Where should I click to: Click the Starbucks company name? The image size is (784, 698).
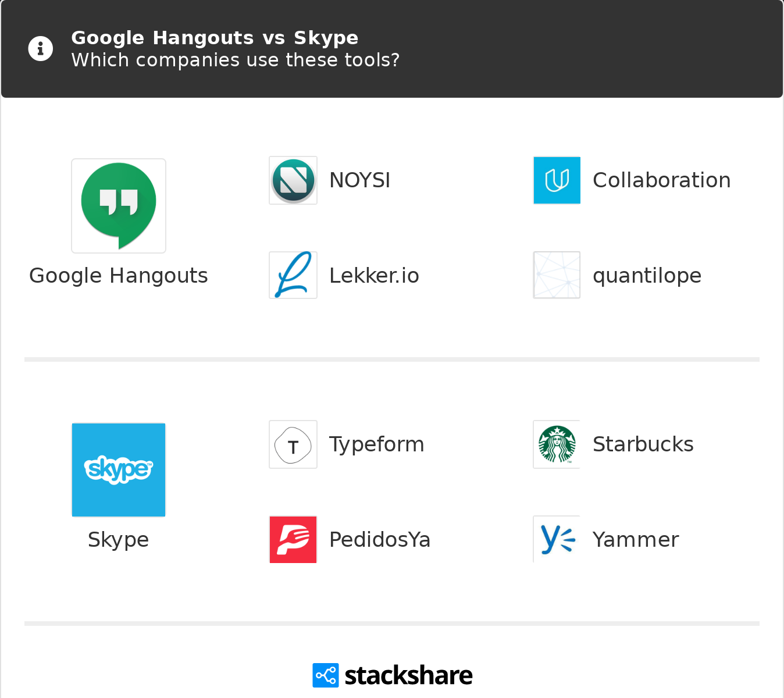click(x=643, y=444)
